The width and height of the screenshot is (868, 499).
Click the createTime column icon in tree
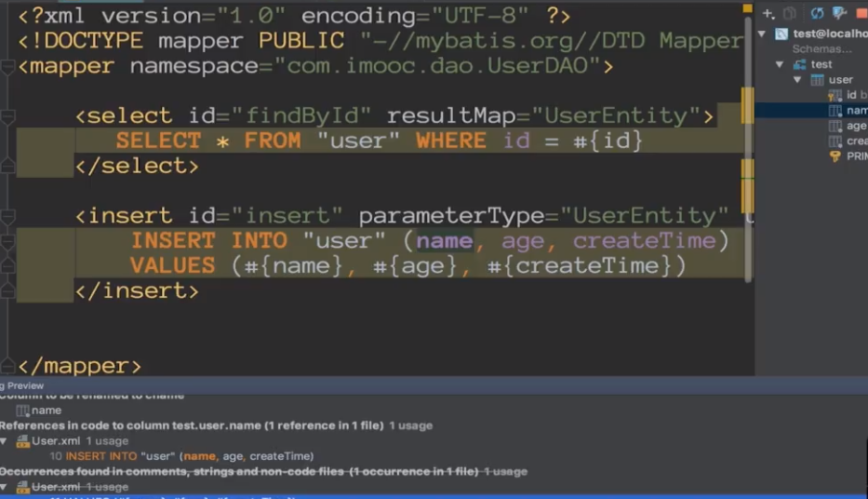835,142
